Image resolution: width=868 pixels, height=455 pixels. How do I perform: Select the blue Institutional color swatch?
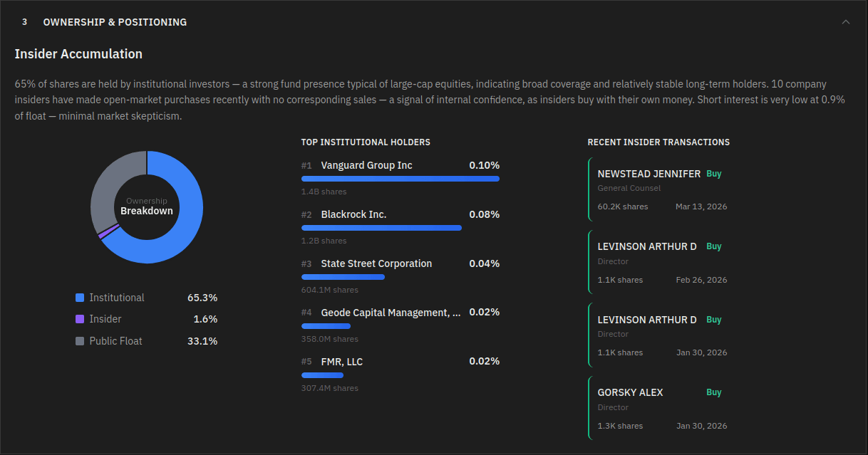pyautogui.click(x=81, y=297)
